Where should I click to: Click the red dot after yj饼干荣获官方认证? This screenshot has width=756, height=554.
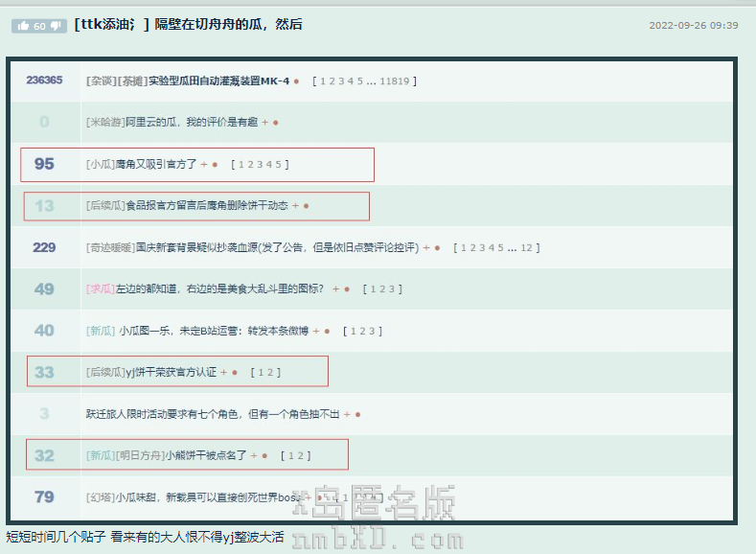point(235,372)
